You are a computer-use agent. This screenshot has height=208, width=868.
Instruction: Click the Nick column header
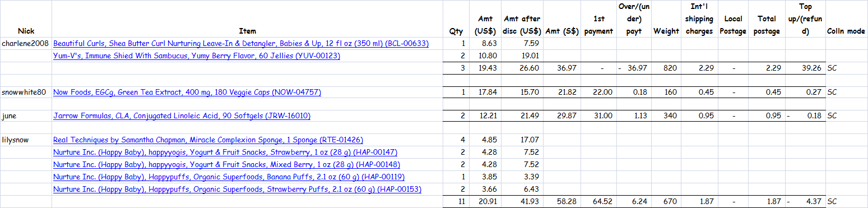pos(26,31)
